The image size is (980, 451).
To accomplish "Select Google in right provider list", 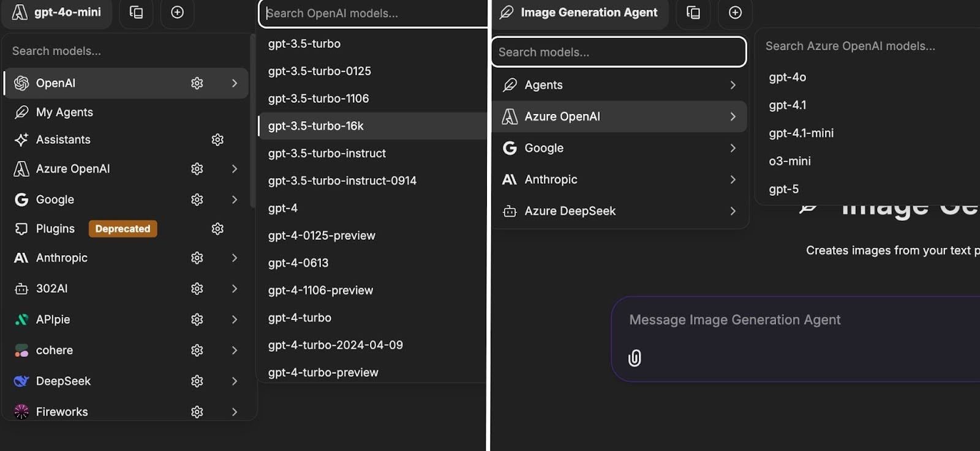I will [619, 148].
